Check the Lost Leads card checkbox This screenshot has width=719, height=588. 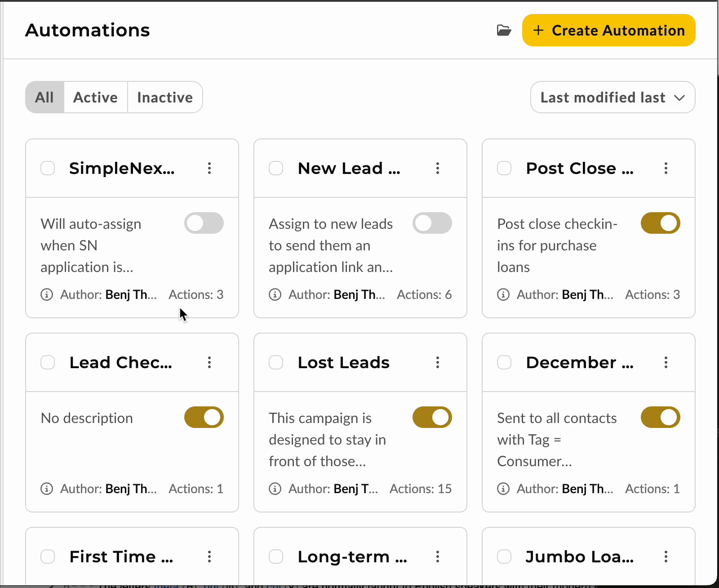(276, 362)
